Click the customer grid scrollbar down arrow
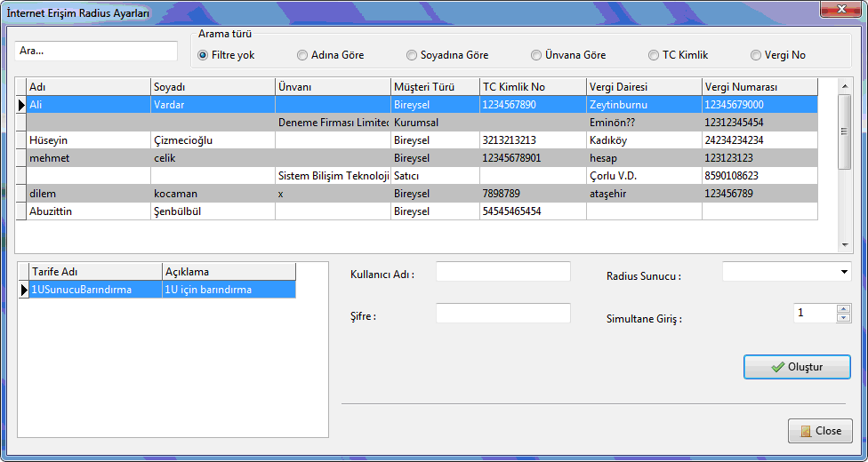 coord(845,244)
